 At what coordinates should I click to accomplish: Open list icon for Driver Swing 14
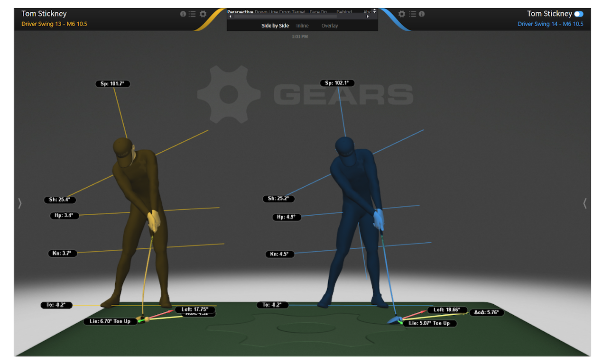(413, 14)
